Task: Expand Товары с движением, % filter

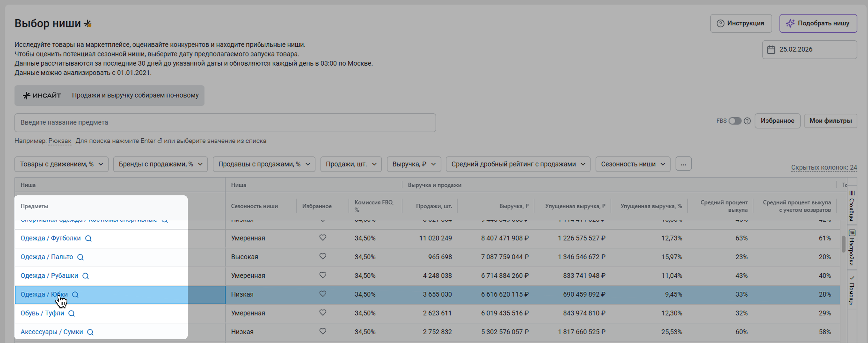Action: 61,164
